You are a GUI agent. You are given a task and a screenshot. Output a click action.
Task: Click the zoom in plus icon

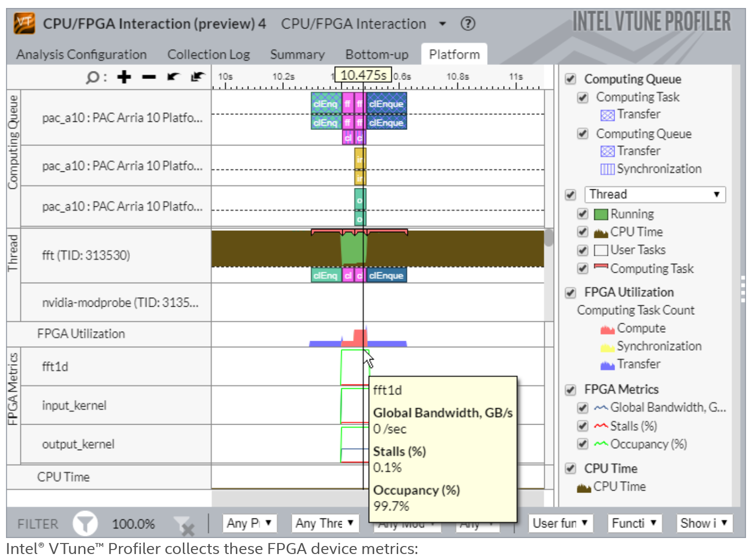coord(124,77)
